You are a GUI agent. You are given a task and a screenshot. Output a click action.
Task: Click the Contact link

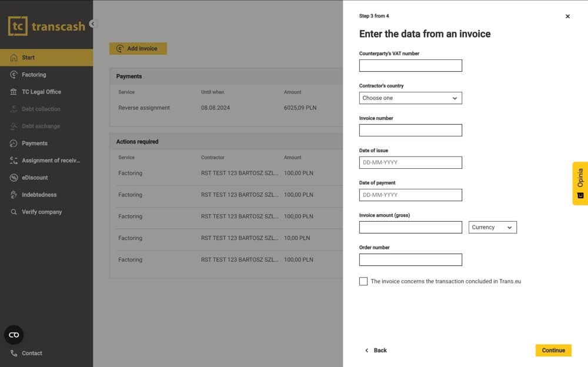pos(32,353)
